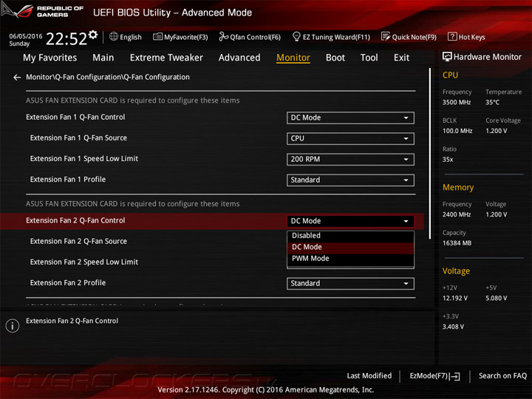Go to the Boot tab
This screenshot has height=399, width=532.
click(335, 58)
